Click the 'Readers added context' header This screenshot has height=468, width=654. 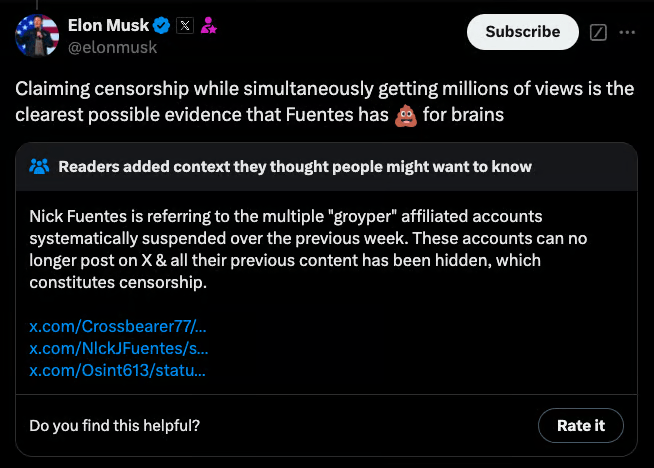point(295,167)
